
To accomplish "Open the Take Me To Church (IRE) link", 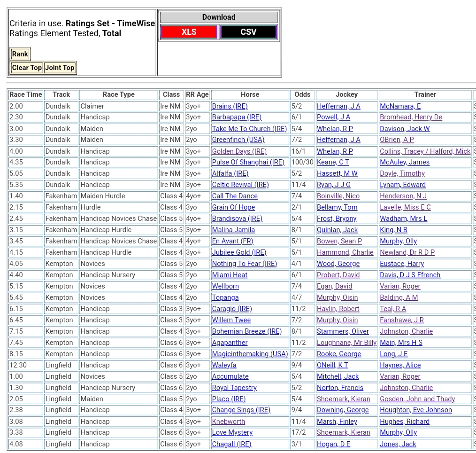I will [249, 129].
